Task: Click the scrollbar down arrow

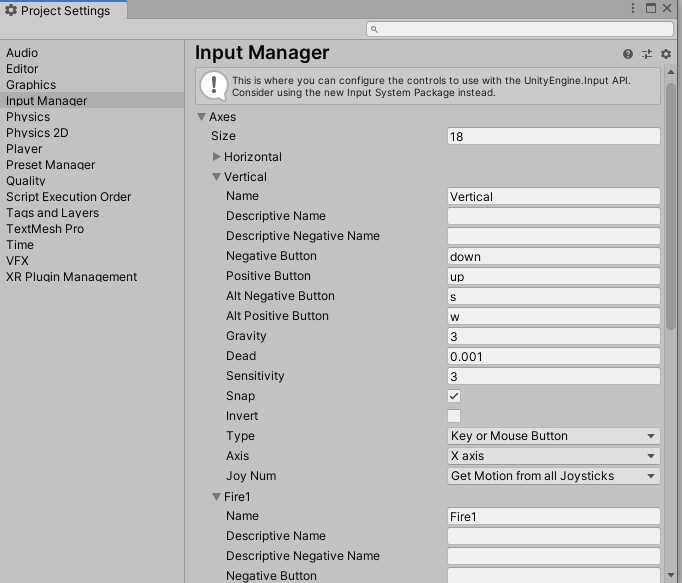Action: pyautogui.click(x=671, y=575)
